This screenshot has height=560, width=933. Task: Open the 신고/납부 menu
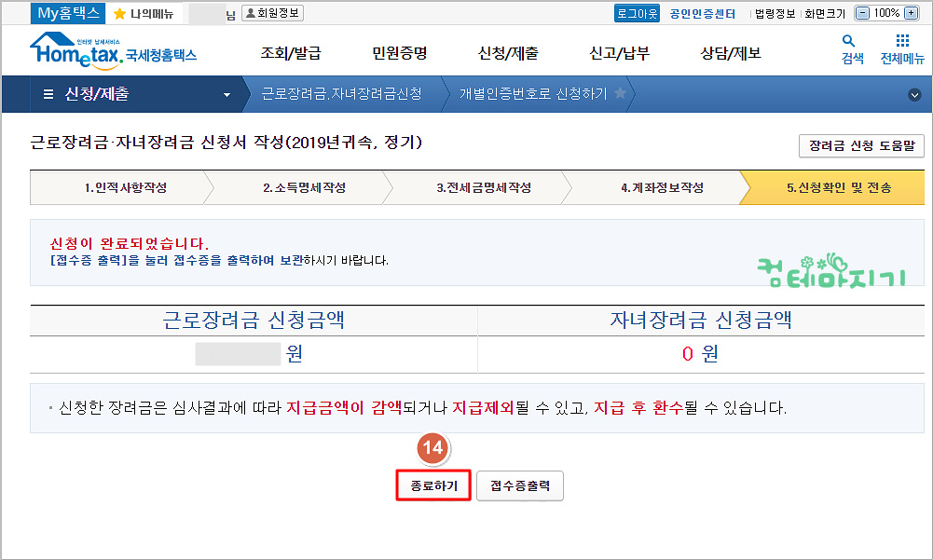619,53
